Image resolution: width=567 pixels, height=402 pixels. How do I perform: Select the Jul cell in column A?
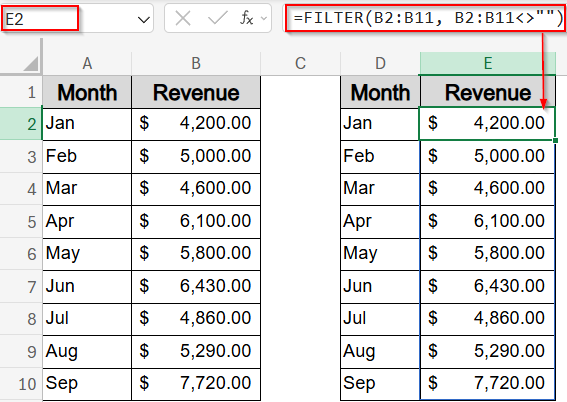click(87, 319)
